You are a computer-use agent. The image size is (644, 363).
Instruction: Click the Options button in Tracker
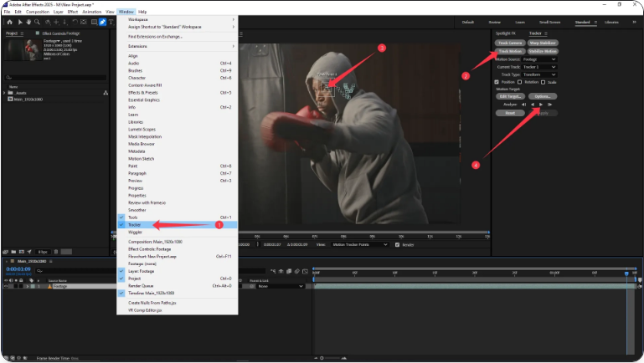(x=542, y=96)
